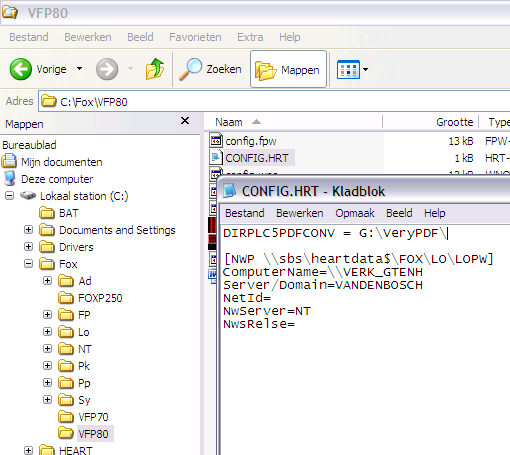The image size is (510, 455).
Task: Click the grey Forward arrow icon
Action: pos(107,69)
